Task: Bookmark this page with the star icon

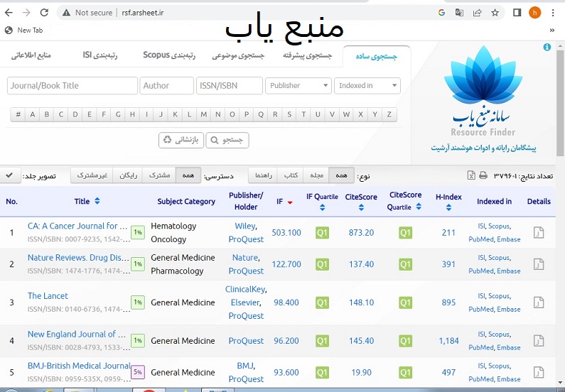Action: [x=495, y=13]
